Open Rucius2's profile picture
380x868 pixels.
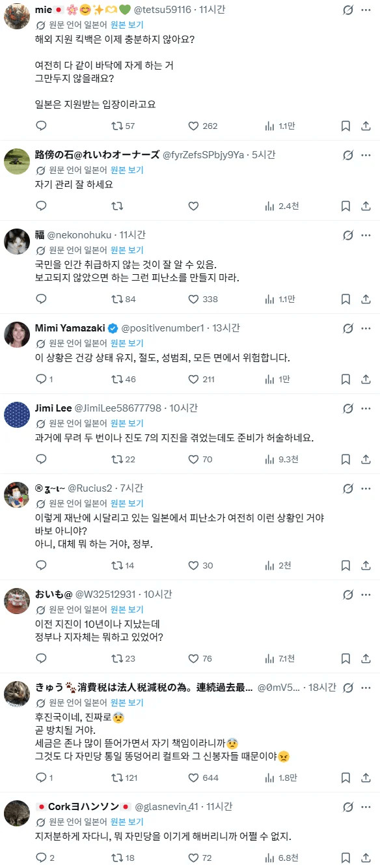click(x=17, y=495)
